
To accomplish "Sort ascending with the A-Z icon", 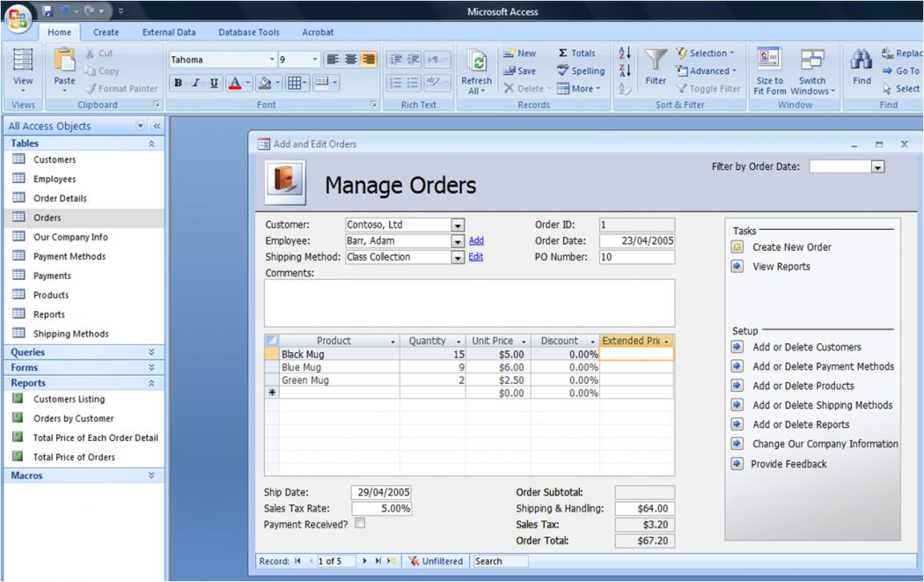I will pos(625,53).
